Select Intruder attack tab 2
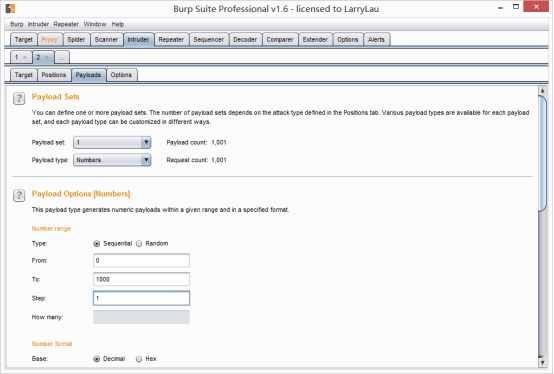 click(x=38, y=57)
